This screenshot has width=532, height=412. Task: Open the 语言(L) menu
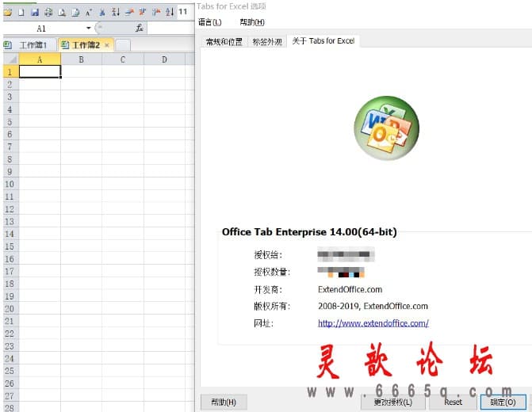click(x=209, y=22)
